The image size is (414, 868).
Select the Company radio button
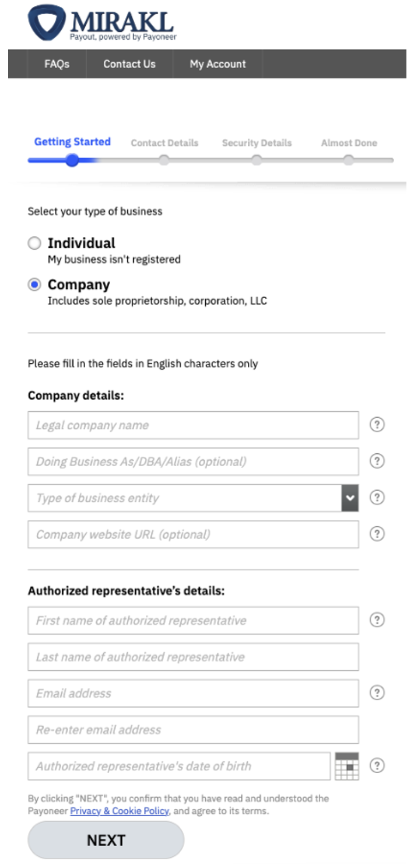pos(34,285)
